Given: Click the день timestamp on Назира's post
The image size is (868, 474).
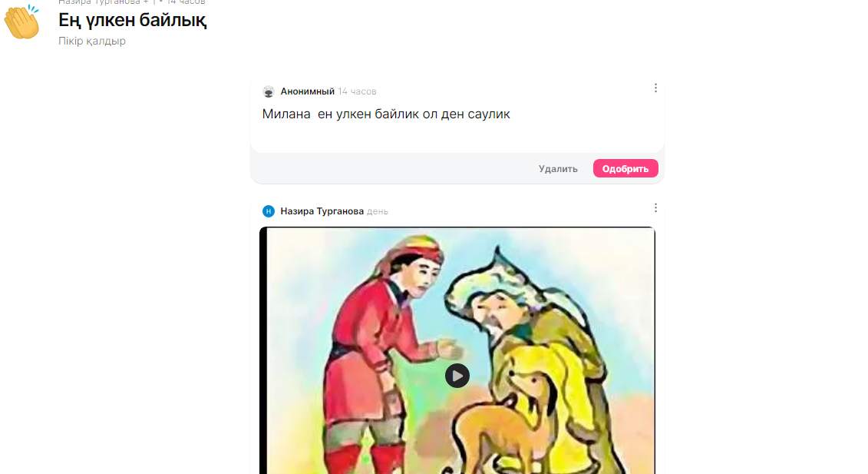Looking at the screenshot, I should [x=378, y=211].
